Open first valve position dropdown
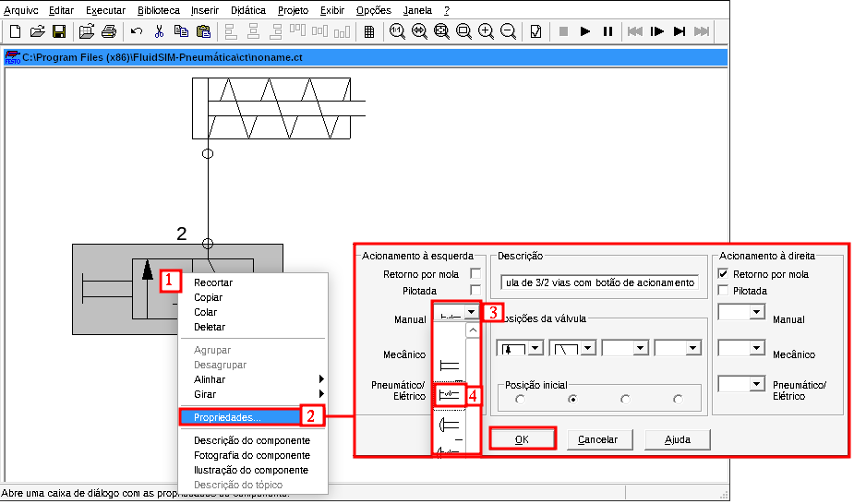The width and height of the screenshot is (854, 504). tap(535, 348)
